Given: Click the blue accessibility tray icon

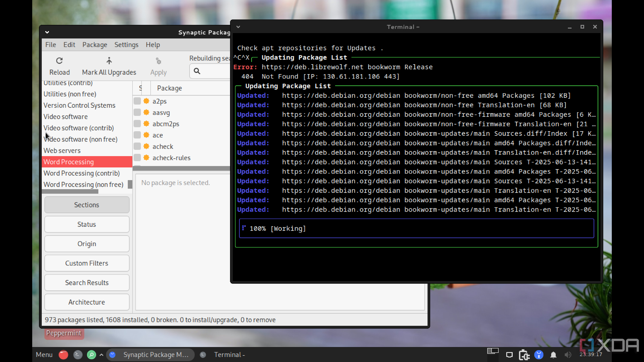Looking at the screenshot, I should pos(539,355).
